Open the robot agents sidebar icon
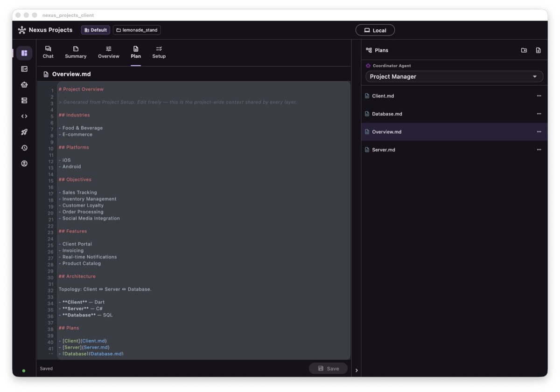This screenshot has height=392, width=560. (24, 85)
